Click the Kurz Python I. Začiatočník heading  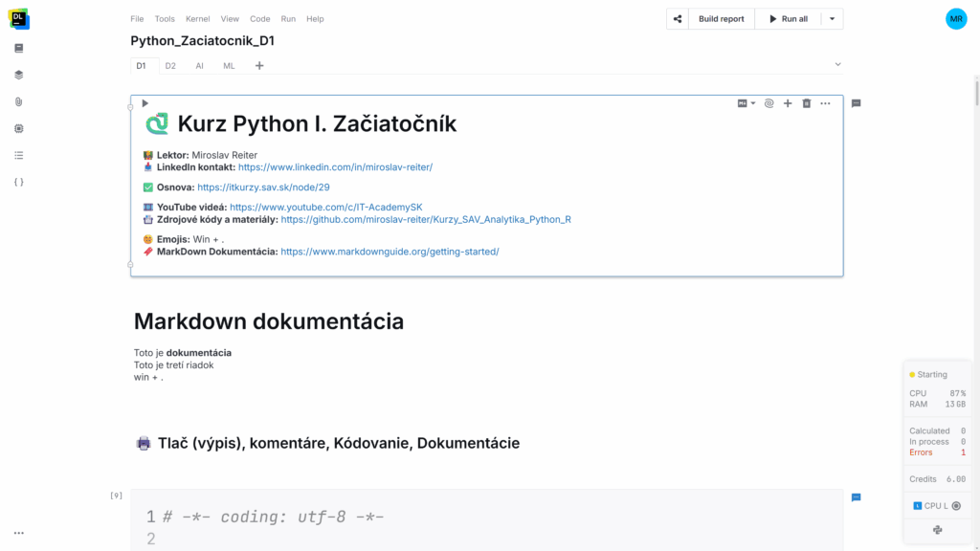(x=317, y=123)
